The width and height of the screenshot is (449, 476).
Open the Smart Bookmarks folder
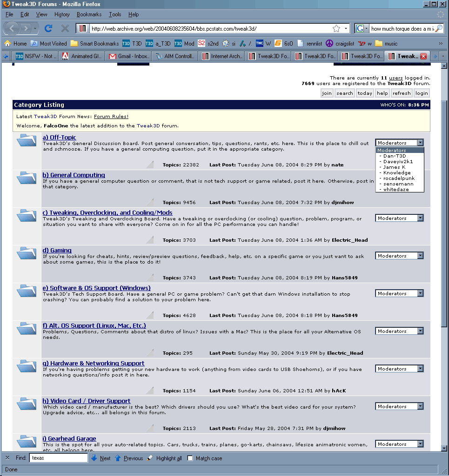coord(94,43)
